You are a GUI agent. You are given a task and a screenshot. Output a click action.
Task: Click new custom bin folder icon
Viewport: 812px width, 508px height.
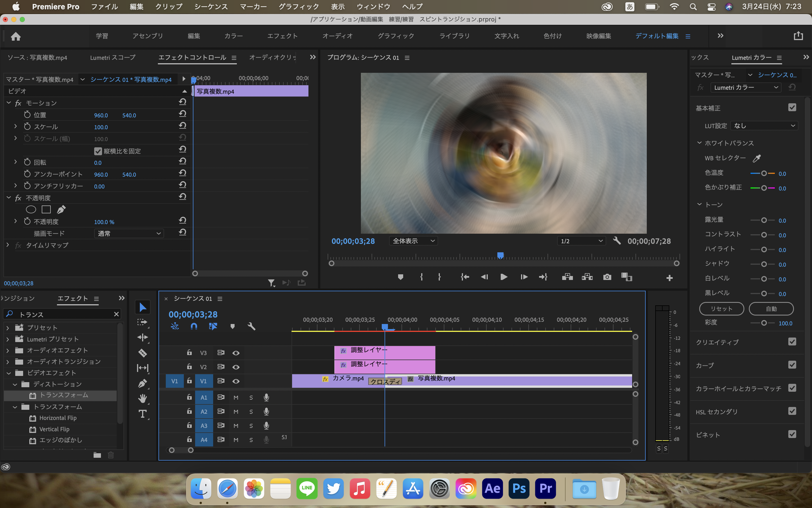coord(97,455)
